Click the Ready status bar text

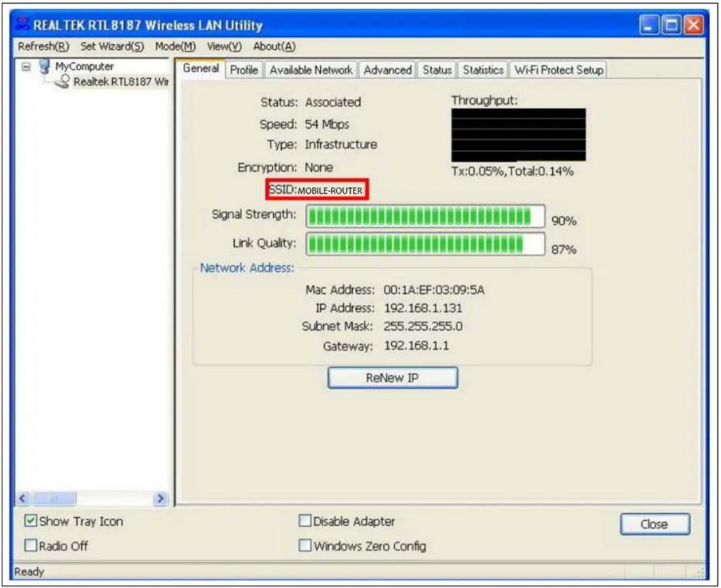tap(29, 572)
